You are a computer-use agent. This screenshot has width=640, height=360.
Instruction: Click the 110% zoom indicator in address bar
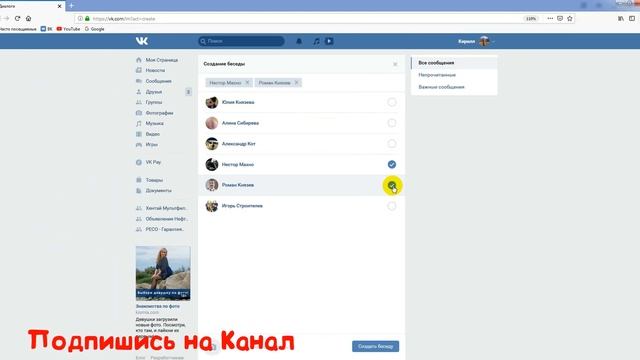tap(531, 19)
